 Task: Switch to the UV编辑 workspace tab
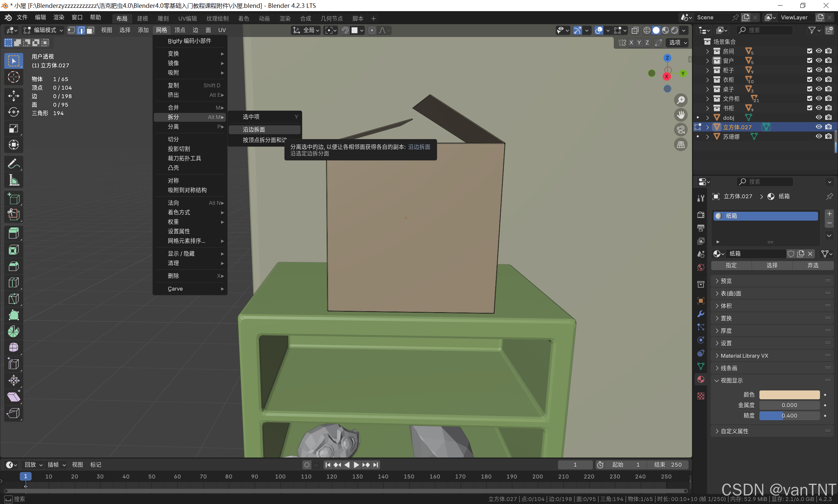(187, 18)
